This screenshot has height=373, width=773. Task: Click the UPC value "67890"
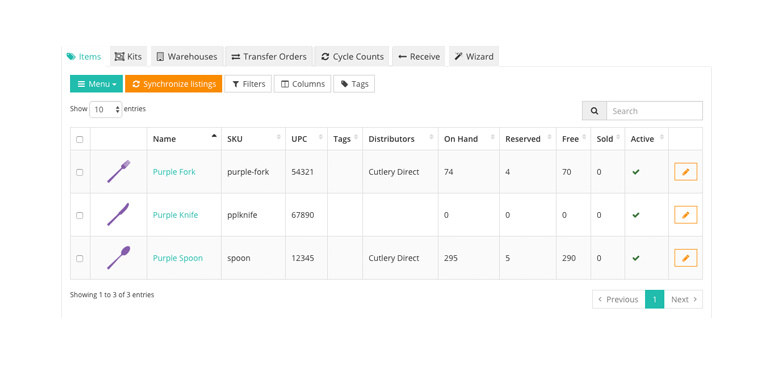[x=302, y=215]
